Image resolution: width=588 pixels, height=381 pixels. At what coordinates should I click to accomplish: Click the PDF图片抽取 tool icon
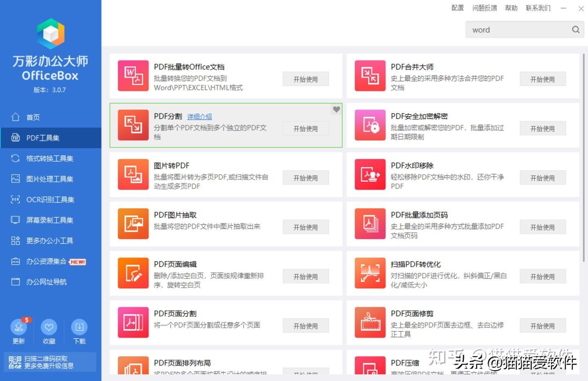133,224
